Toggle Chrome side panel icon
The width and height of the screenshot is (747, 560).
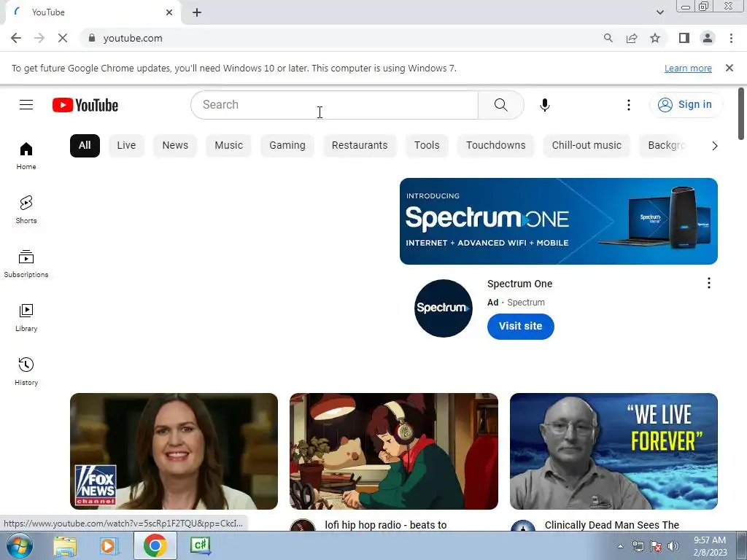(x=684, y=38)
